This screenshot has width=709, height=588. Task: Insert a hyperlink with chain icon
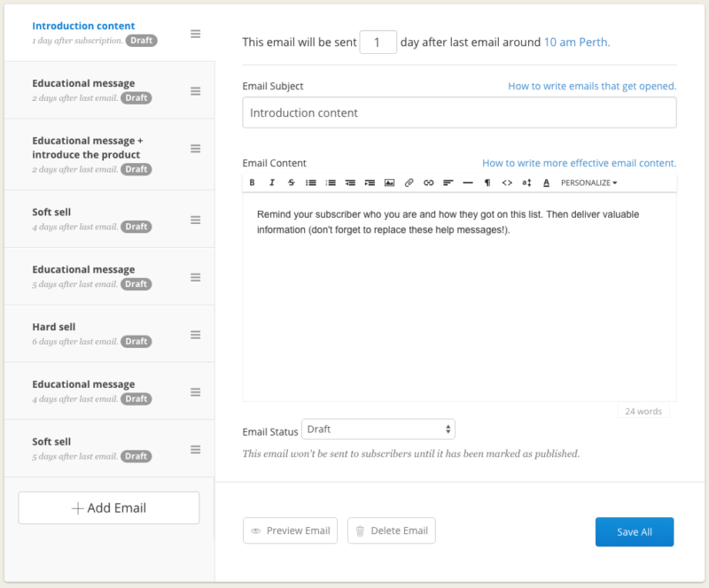pyautogui.click(x=428, y=182)
